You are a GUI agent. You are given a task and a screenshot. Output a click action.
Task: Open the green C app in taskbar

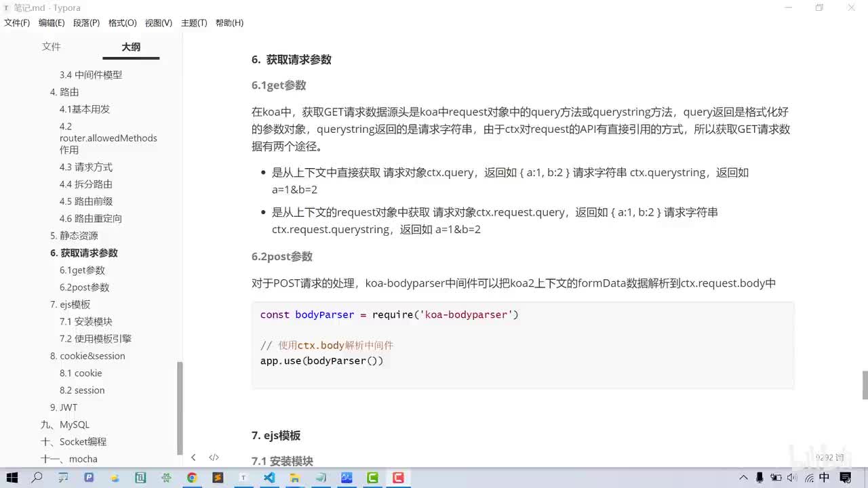point(372,478)
